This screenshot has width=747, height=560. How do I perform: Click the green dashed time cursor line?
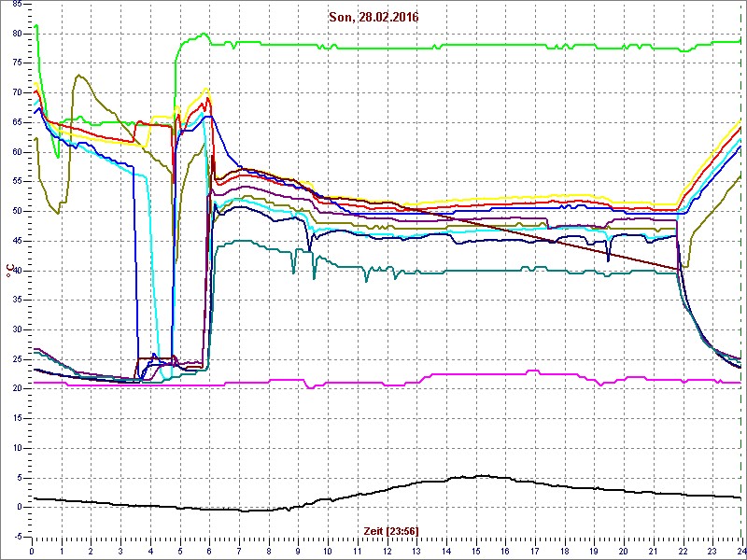741,272
